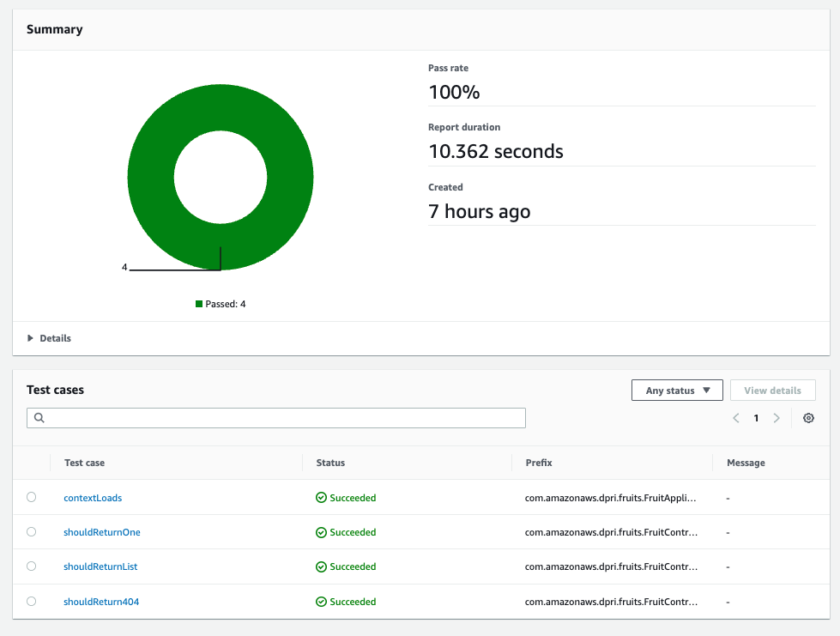This screenshot has width=840, height=636.
Task: Click the View details button
Action: (772, 390)
